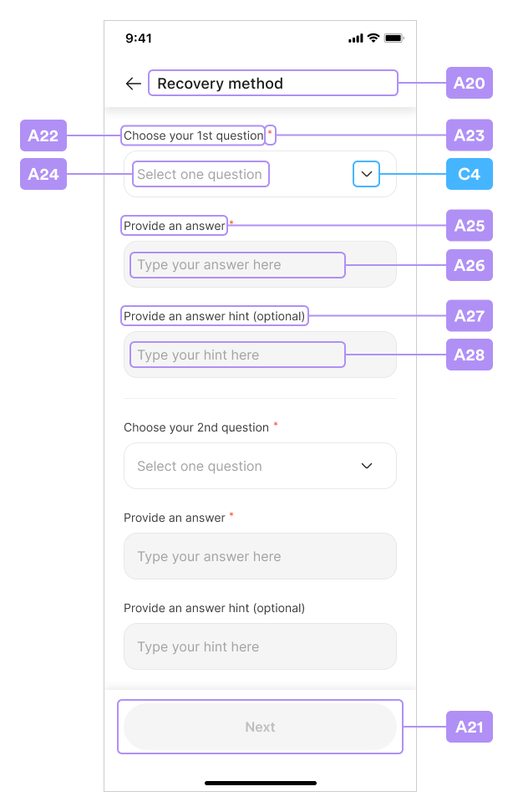Viewport: 518px width, 812px height.
Task: Click the battery icon in status bar
Action: pyautogui.click(x=394, y=38)
